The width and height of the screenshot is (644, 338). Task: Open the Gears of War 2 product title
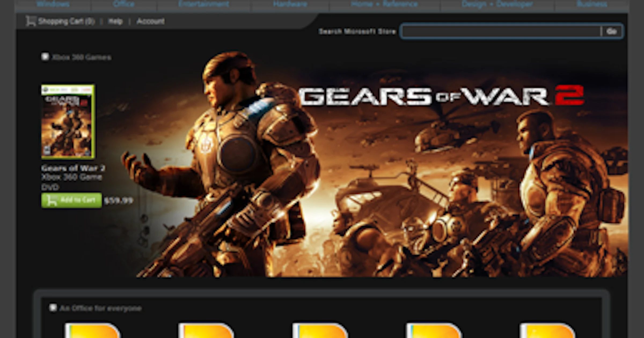(73, 168)
